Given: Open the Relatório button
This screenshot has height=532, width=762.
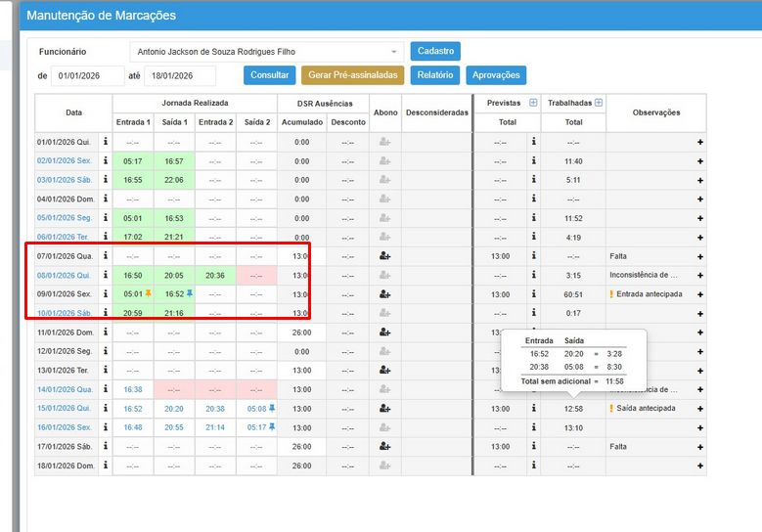Looking at the screenshot, I should (x=434, y=75).
